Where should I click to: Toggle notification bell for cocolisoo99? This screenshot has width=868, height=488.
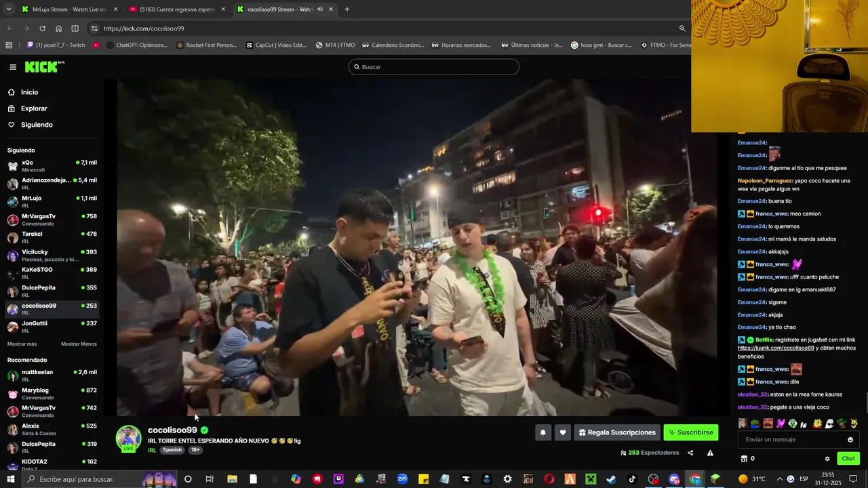[x=542, y=432]
